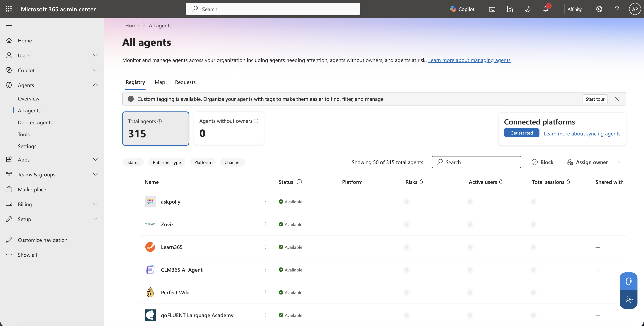Open Copilot from the top bar
The width and height of the screenshot is (644, 326).
[x=462, y=9]
